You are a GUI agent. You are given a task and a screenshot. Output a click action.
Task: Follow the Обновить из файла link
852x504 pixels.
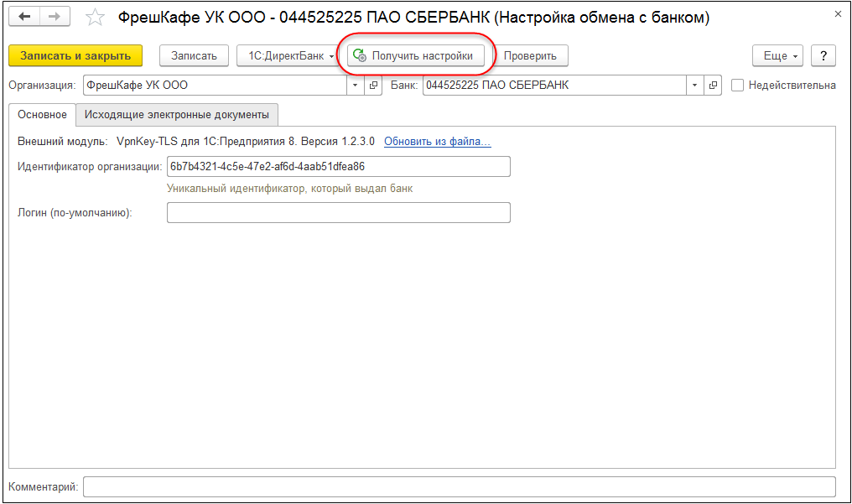coord(437,142)
